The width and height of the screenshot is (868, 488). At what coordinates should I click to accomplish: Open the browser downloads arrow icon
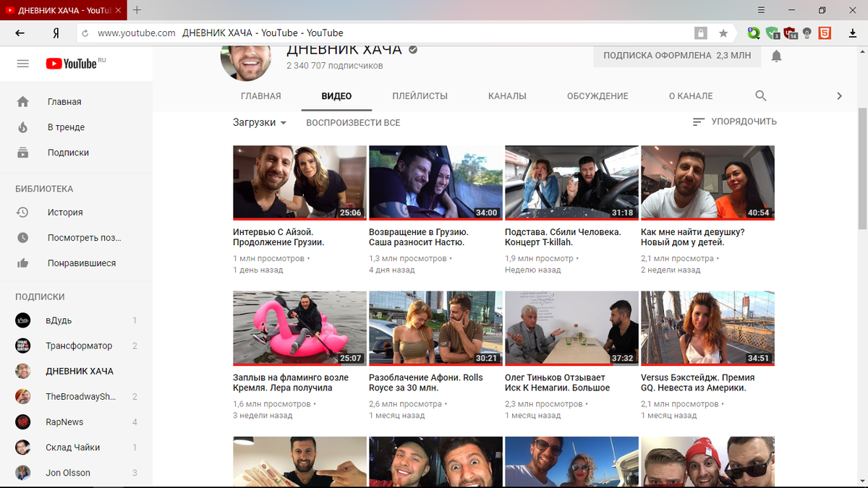(853, 33)
